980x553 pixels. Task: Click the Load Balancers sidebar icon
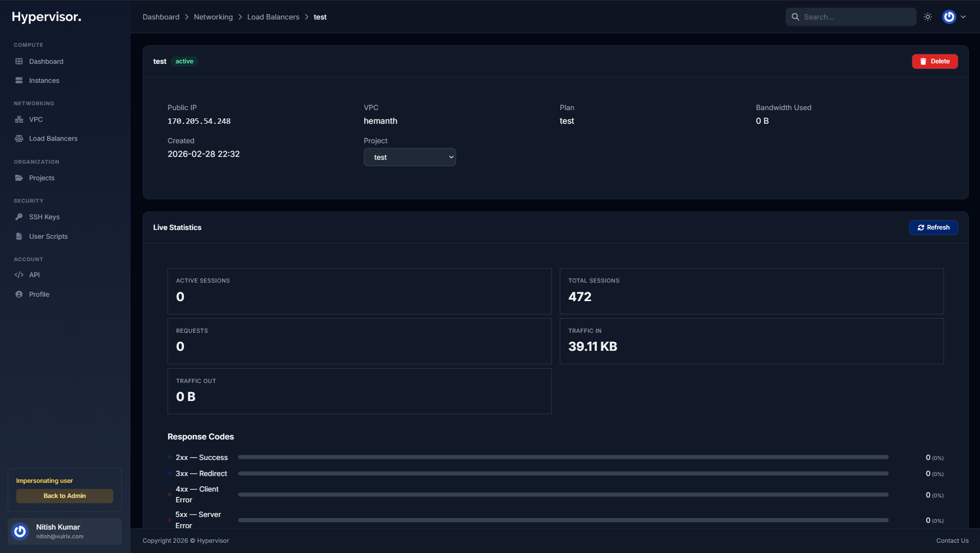point(18,138)
